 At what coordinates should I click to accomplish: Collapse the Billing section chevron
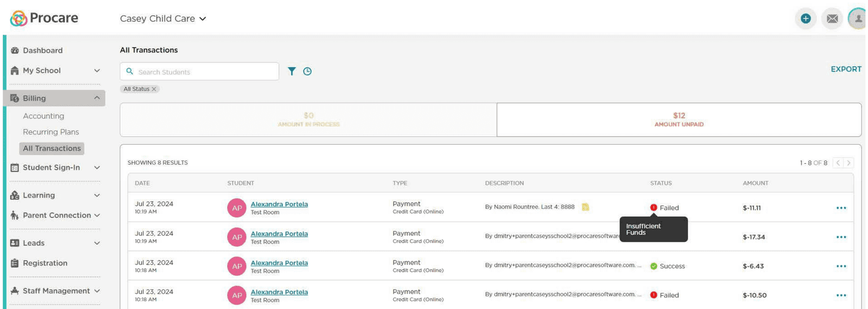tap(97, 98)
